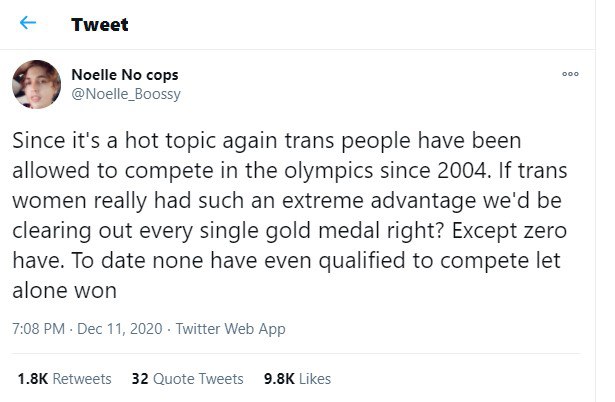Screen dimensions: 615x402
Task: Open the "Noelle No cops" display name
Action: coord(125,76)
